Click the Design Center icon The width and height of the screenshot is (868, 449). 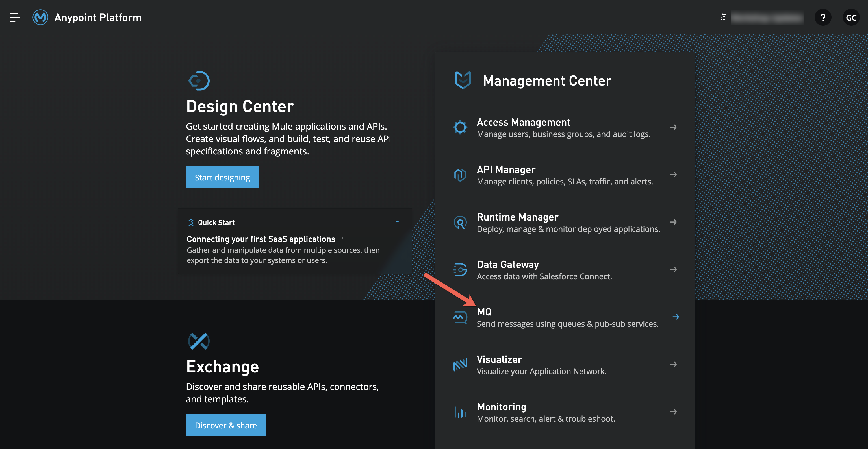(x=199, y=80)
